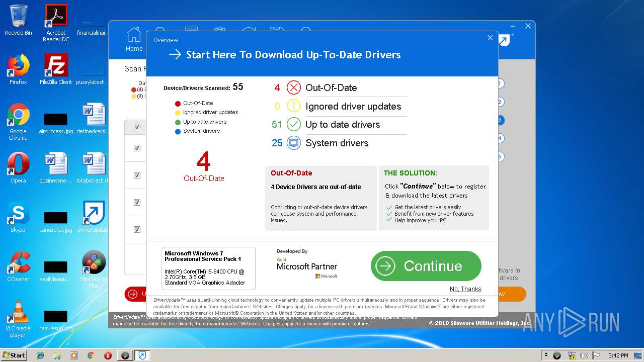The width and height of the screenshot is (644, 362).
Task: Switch to DriverUpdate taskbar button
Action: coord(142,355)
